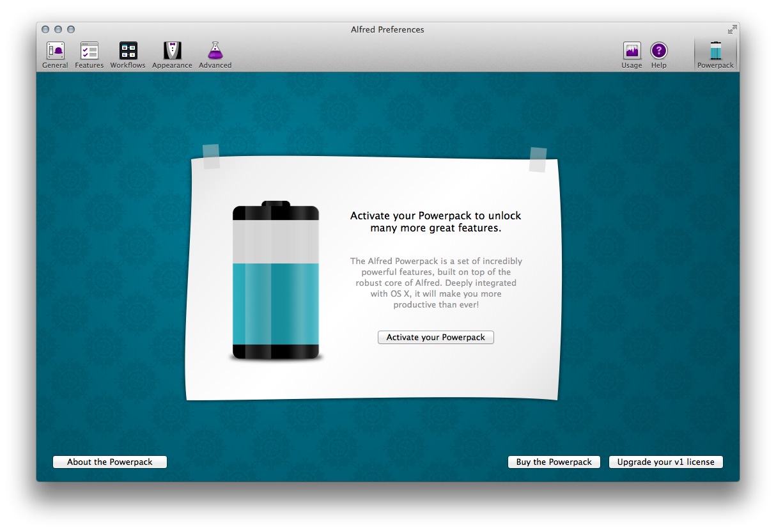Open Help via the question mark icon

(658, 51)
